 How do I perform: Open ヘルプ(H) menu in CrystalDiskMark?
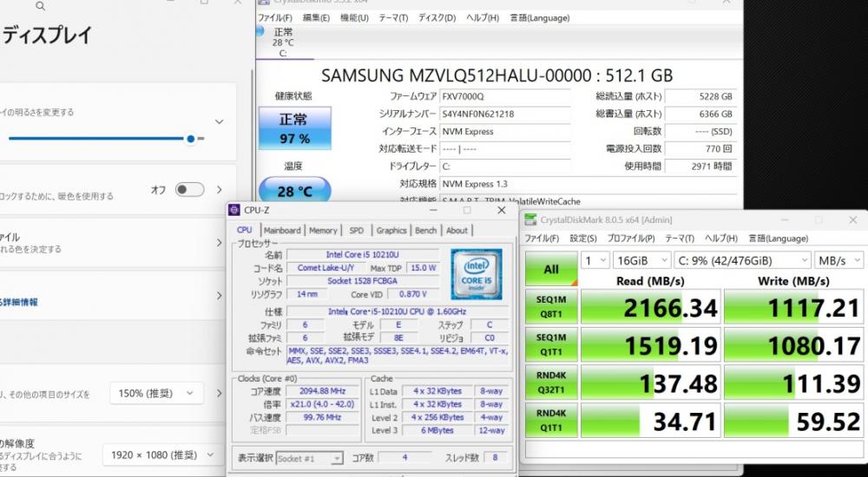tap(720, 238)
